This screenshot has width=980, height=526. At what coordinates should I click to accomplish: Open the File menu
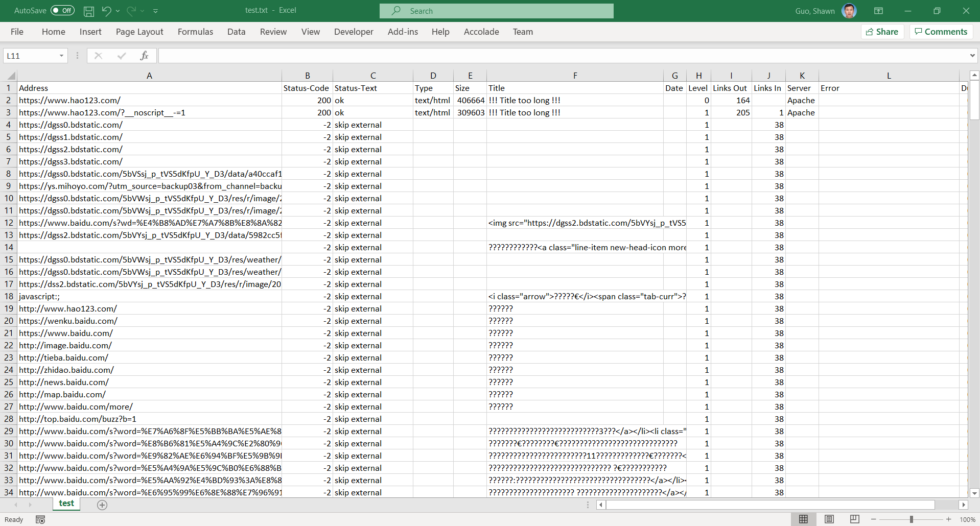pos(17,32)
